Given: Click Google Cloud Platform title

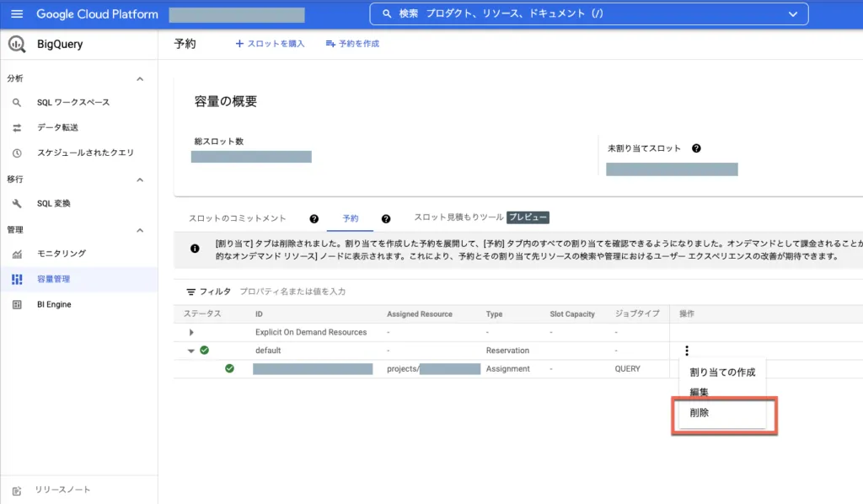Looking at the screenshot, I should click(x=97, y=14).
